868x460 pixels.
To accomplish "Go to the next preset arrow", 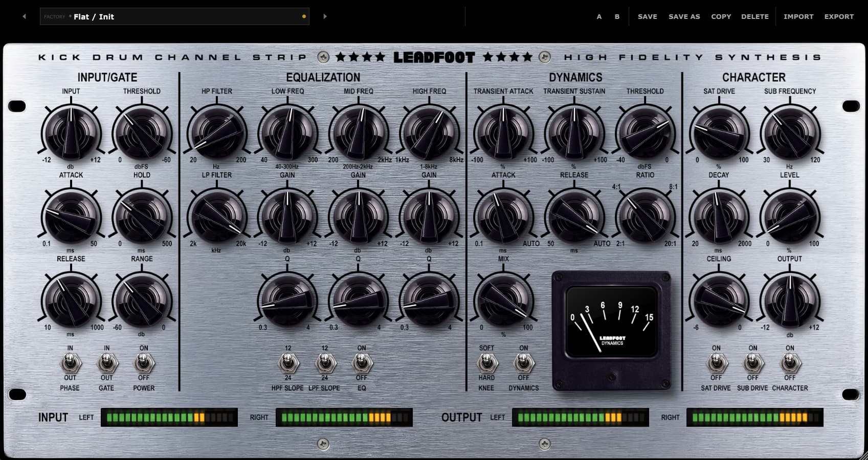I will tap(325, 16).
